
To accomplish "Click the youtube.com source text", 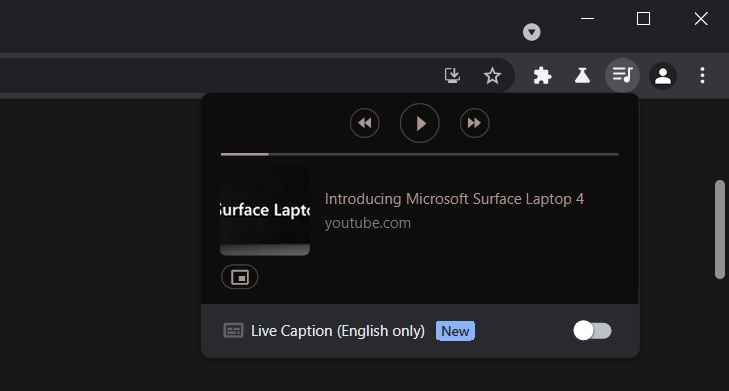I will (368, 223).
